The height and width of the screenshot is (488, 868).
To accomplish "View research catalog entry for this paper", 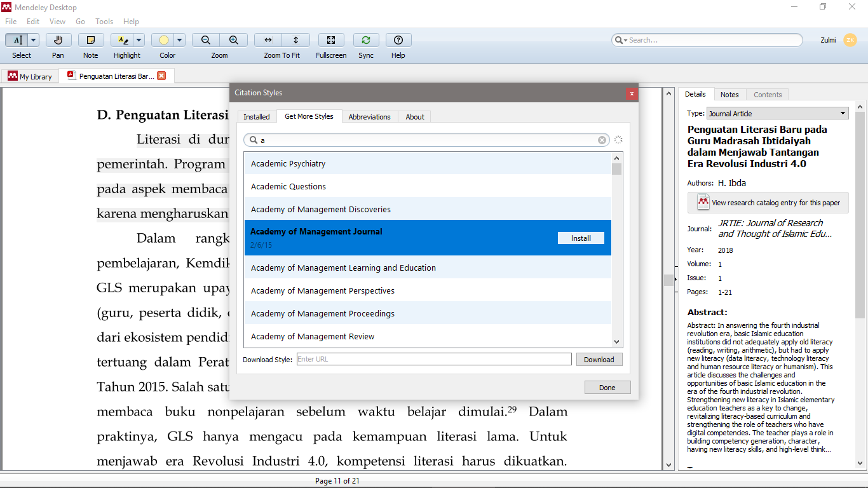I will click(768, 203).
